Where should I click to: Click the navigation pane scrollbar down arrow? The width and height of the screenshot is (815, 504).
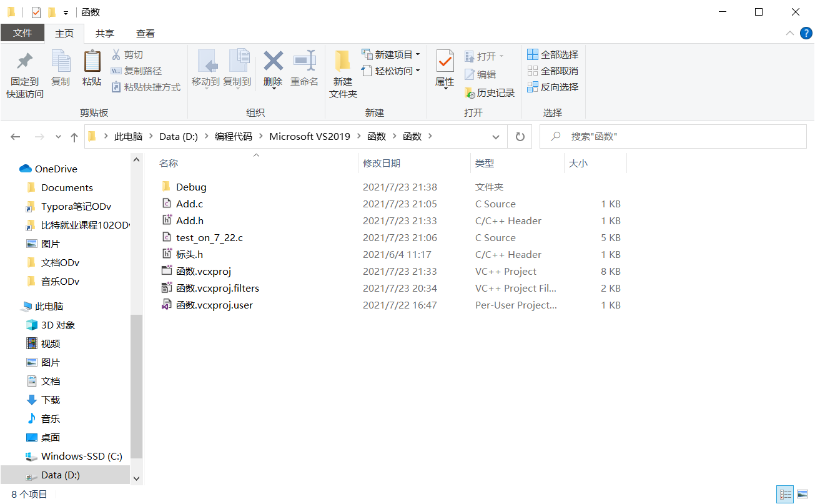click(137, 478)
